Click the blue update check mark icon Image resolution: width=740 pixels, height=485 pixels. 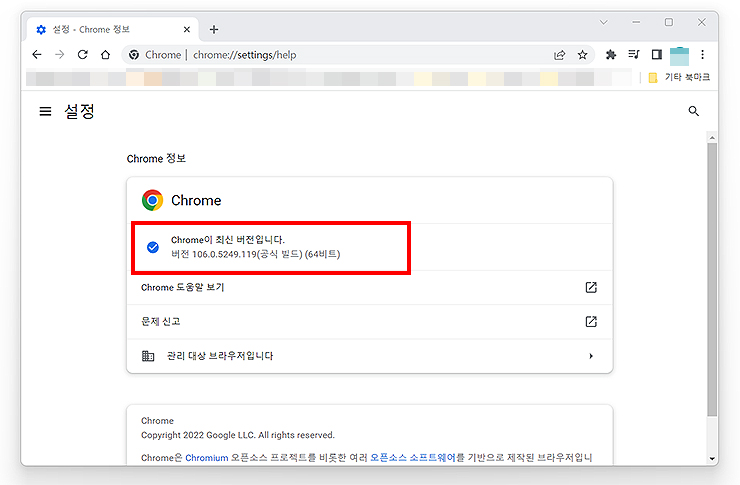tap(152, 247)
